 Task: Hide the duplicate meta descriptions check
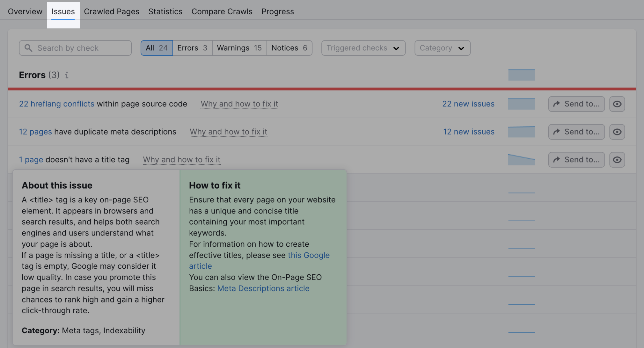click(x=617, y=132)
